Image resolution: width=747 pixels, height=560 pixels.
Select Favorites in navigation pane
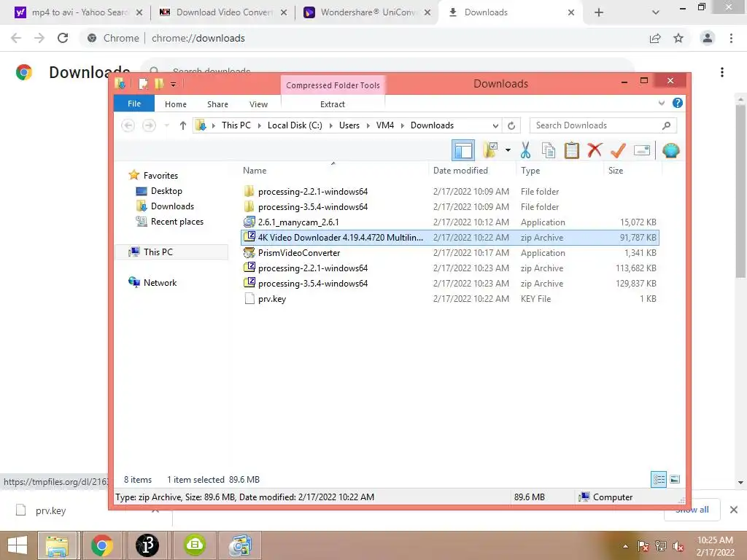[x=160, y=176]
